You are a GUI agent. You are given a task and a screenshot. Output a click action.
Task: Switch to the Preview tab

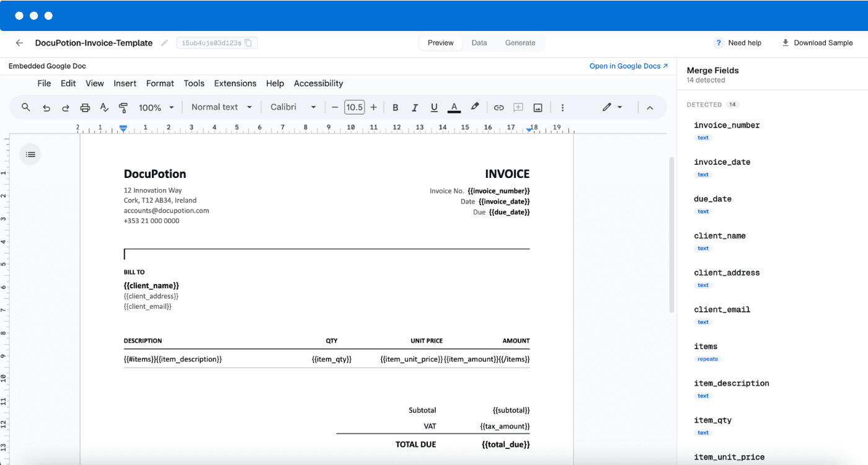[x=441, y=43]
